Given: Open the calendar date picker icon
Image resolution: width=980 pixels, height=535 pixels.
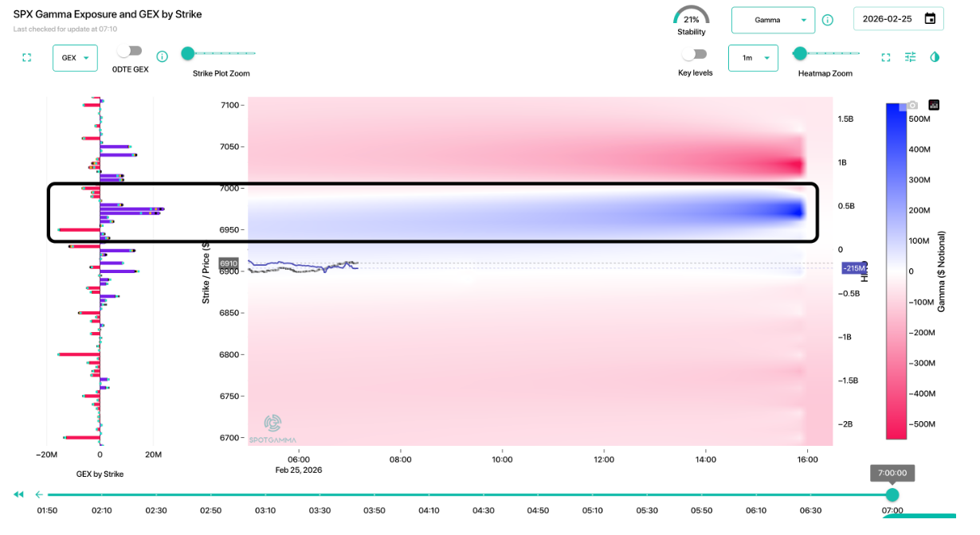Looking at the screenshot, I should (930, 18).
